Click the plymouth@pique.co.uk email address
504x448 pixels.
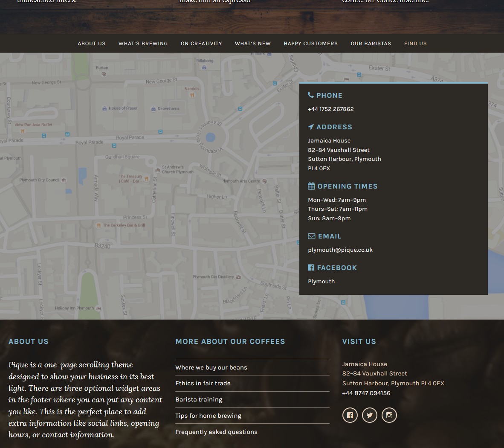point(340,250)
